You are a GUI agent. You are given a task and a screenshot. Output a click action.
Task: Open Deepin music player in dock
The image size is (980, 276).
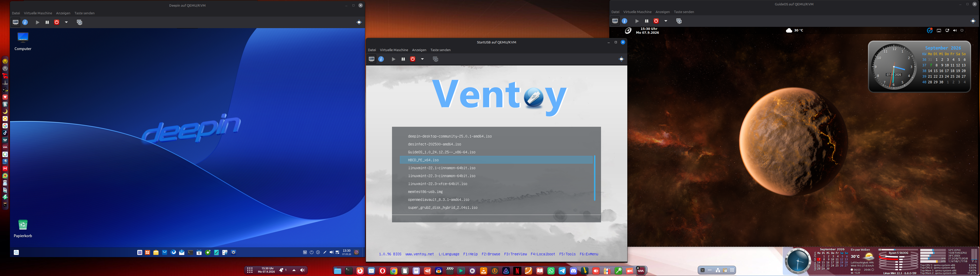[208, 252]
